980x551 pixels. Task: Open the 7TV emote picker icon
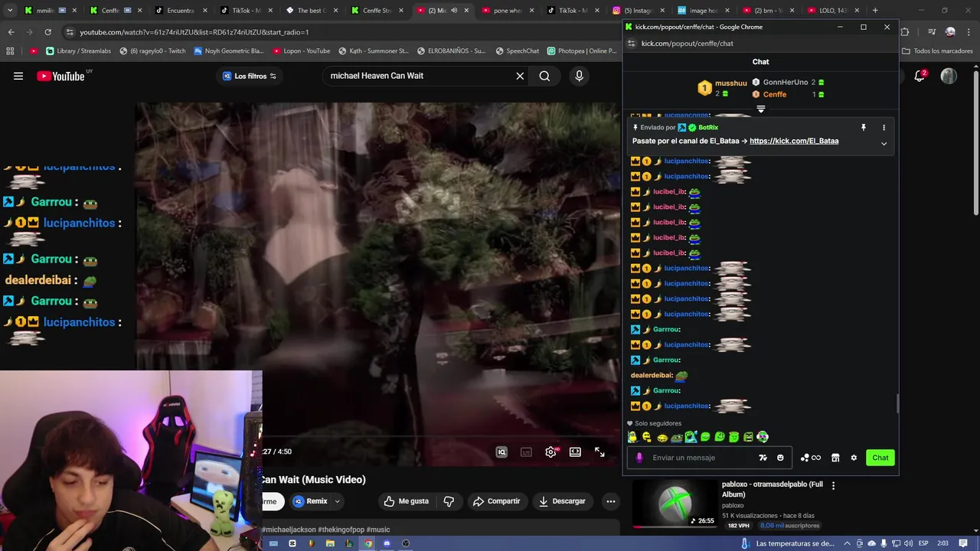tap(763, 458)
